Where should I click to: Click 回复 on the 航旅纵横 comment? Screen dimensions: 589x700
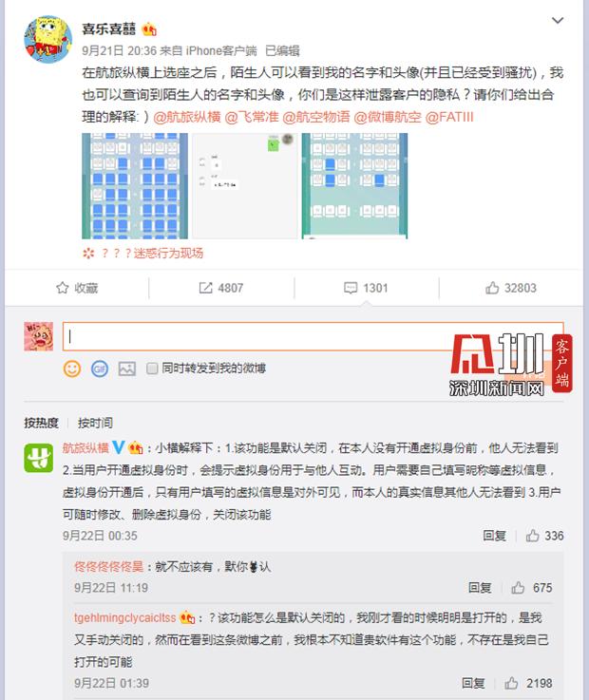(494, 536)
